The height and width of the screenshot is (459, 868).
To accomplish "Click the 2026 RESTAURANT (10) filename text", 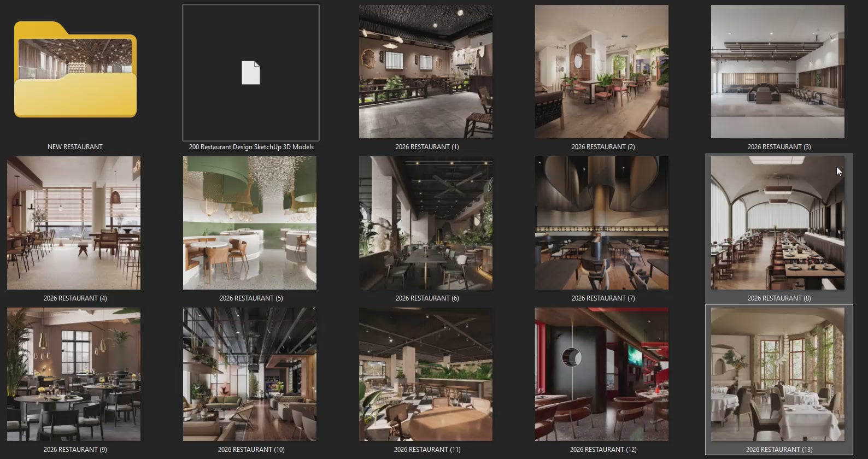I will coord(251,450).
